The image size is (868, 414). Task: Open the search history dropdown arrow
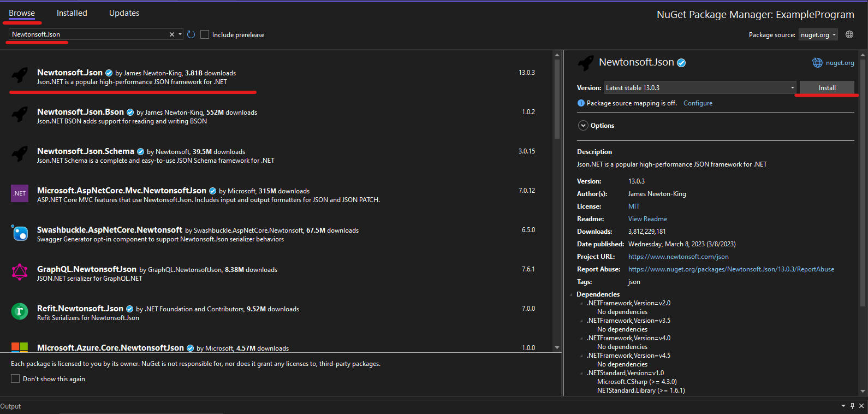pos(180,34)
